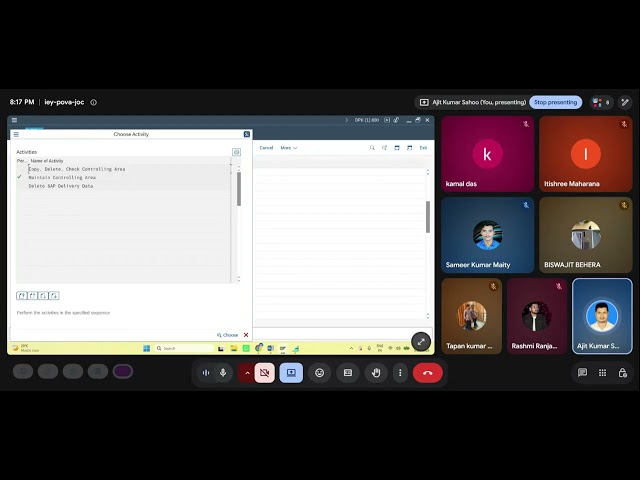Click the first page navigation button
640x480 pixels.
[x=22, y=296]
